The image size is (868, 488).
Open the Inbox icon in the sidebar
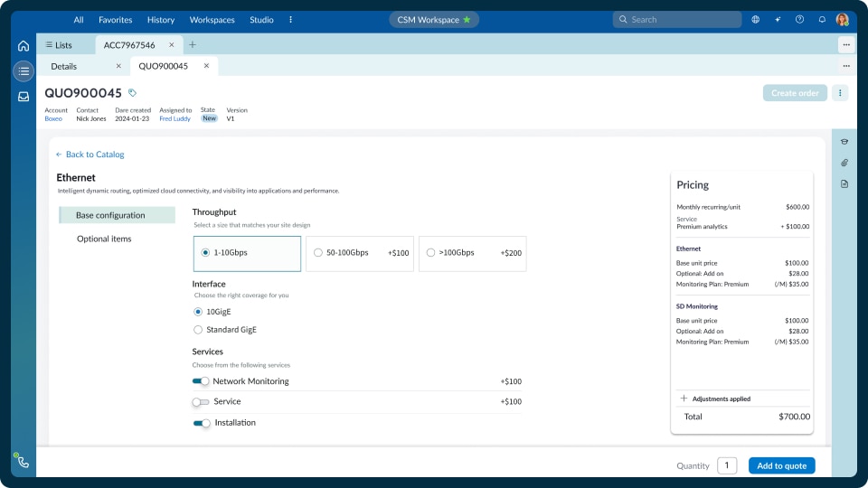tap(24, 97)
